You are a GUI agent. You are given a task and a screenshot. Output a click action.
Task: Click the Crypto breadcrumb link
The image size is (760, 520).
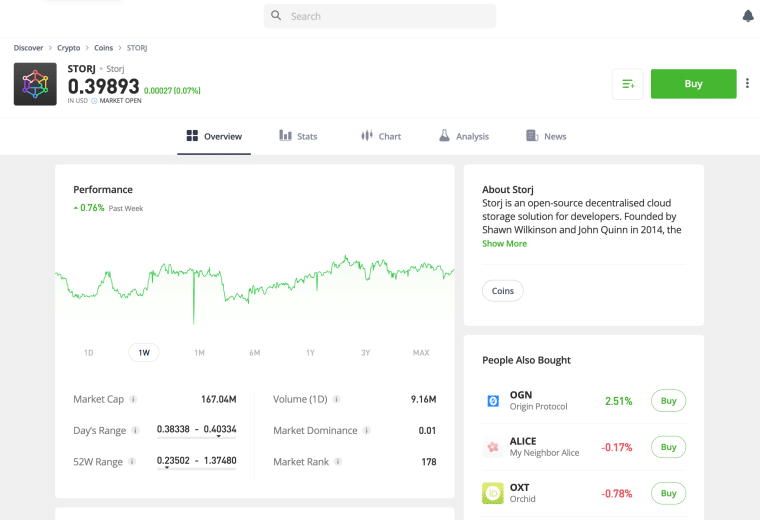pyautogui.click(x=68, y=48)
